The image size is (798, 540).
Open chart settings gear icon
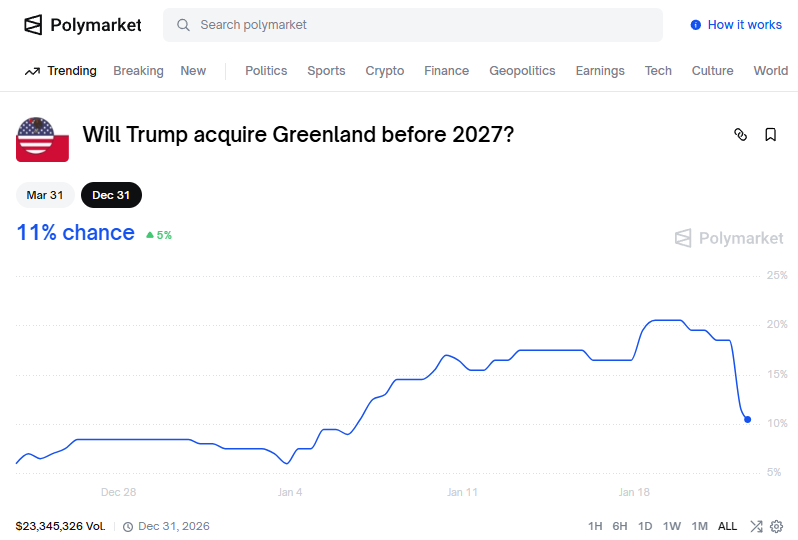click(777, 526)
